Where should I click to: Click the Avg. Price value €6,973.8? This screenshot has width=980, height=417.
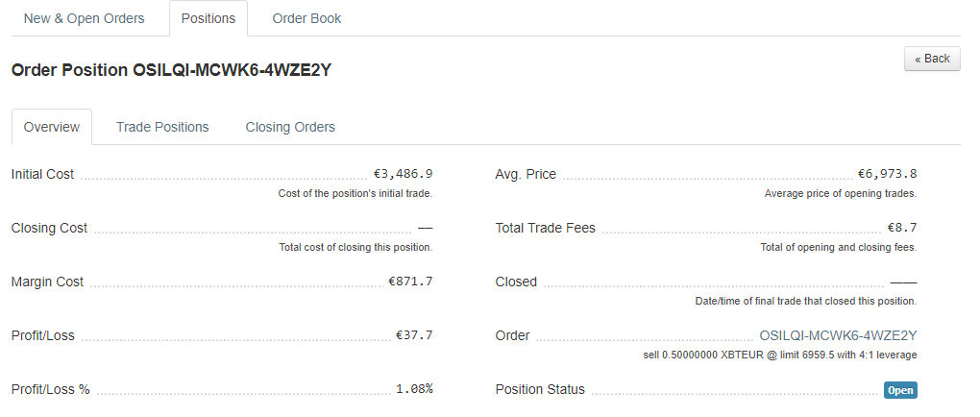pyautogui.click(x=888, y=174)
